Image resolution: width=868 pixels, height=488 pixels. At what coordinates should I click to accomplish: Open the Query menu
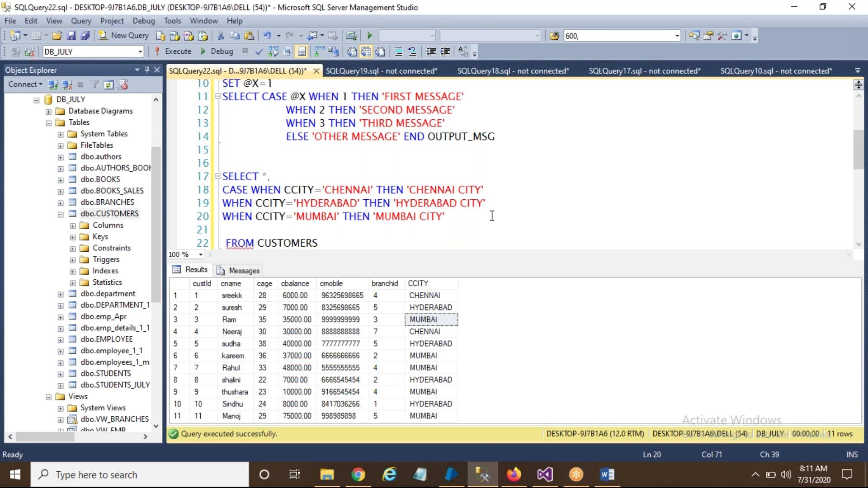point(81,21)
